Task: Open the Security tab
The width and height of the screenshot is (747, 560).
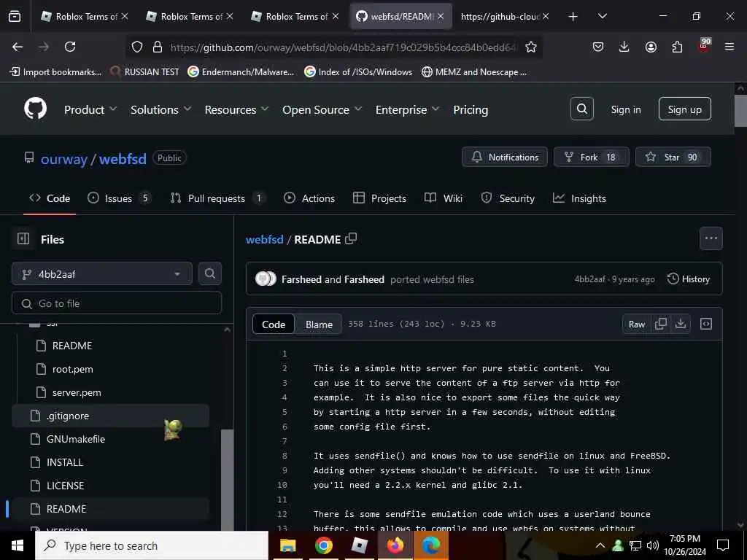Action: (508, 198)
